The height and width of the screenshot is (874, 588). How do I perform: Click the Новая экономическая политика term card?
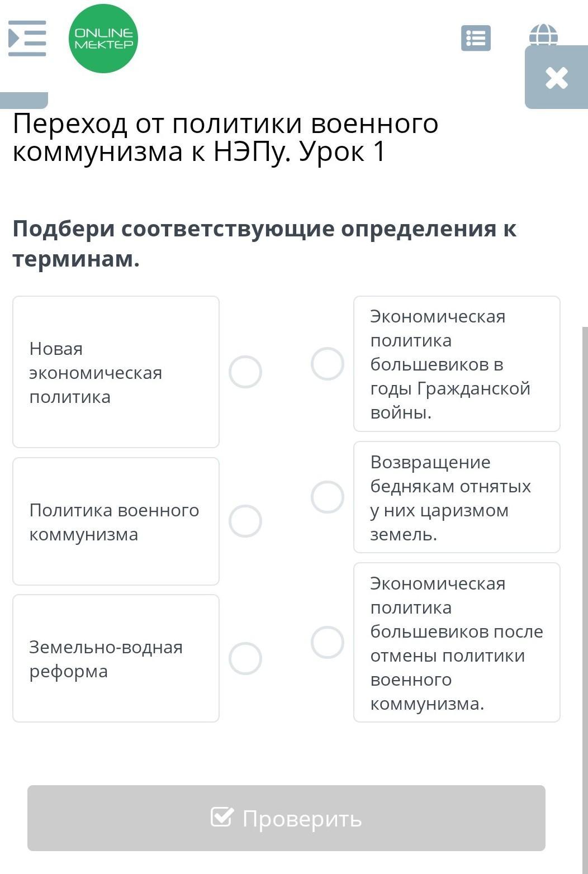tap(116, 372)
